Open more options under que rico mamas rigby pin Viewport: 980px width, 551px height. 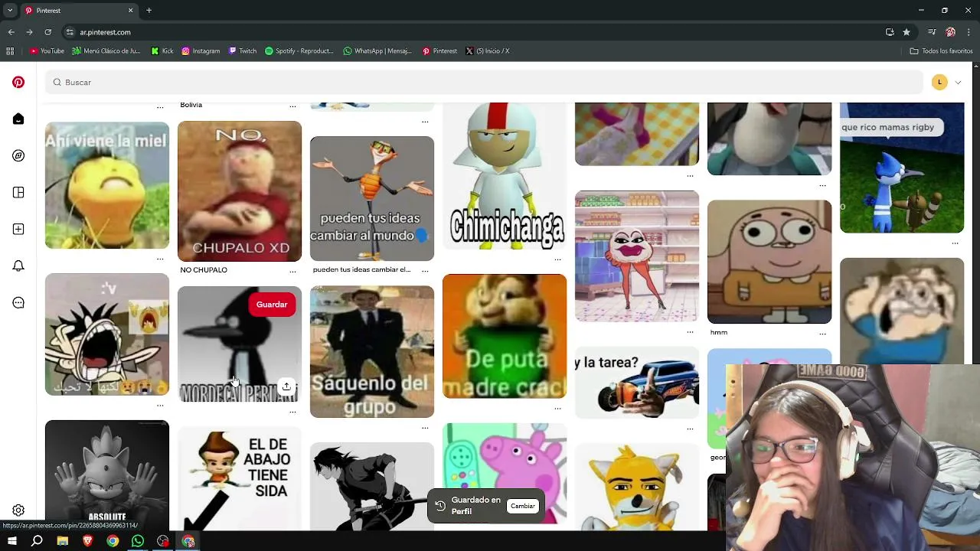coord(955,243)
